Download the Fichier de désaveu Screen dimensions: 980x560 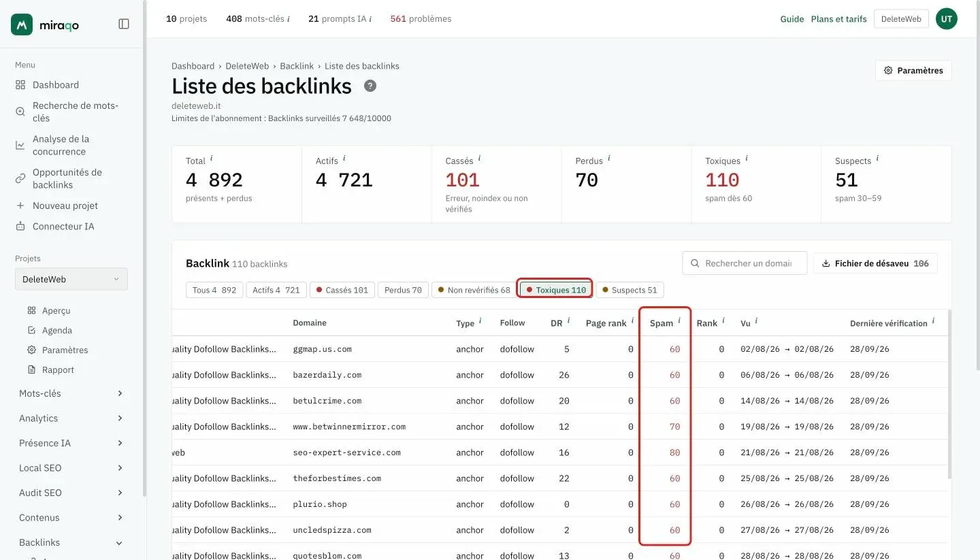click(x=875, y=263)
